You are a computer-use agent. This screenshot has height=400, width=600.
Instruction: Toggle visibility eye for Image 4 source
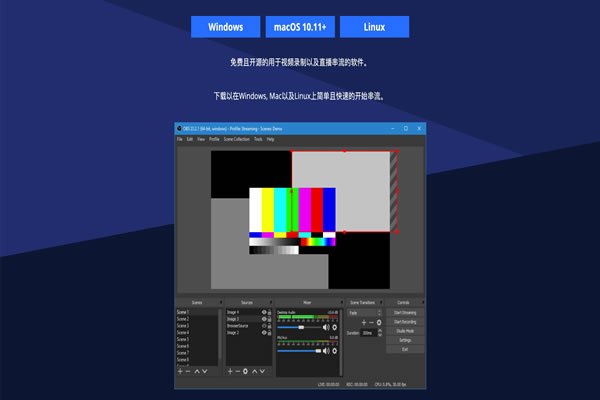click(264, 312)
